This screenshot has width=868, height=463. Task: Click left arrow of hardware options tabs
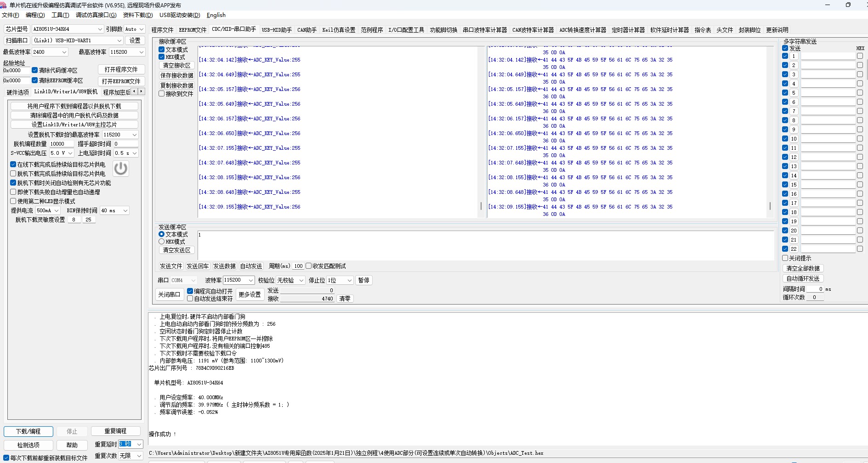point(134,91)
